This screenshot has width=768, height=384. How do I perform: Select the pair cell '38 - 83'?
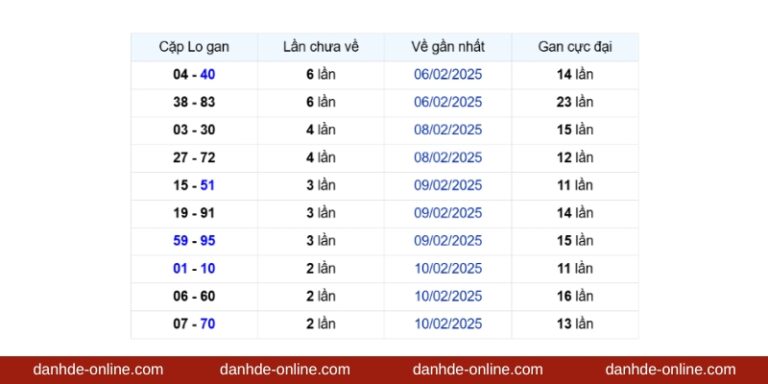[x=194, y=102]
